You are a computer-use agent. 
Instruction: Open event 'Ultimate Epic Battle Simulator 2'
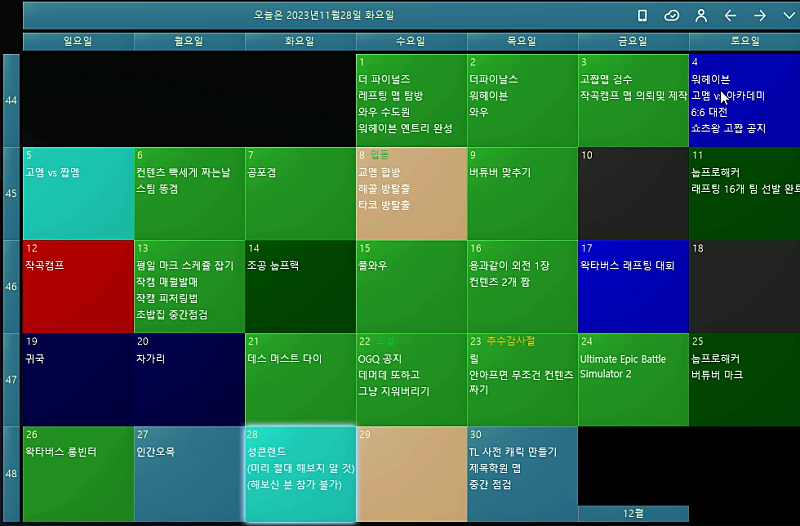[x=623, y=367]
